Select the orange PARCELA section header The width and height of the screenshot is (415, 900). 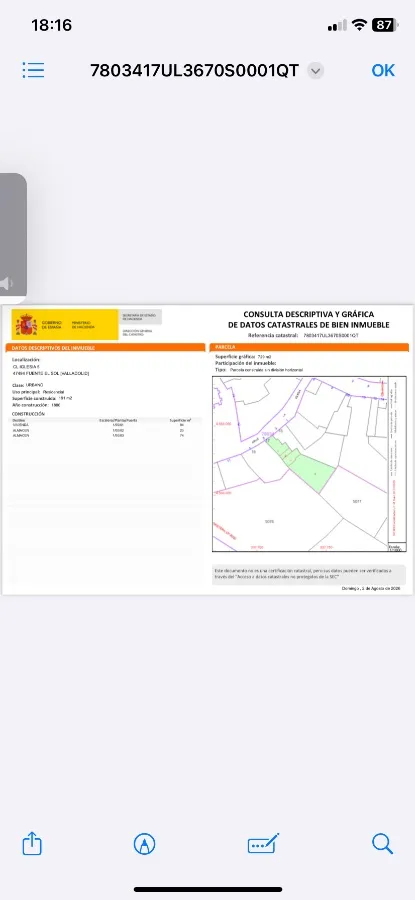(x=309, y=347)
